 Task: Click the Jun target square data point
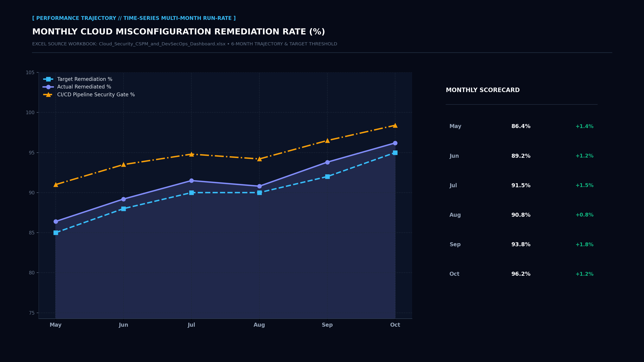click(x=123, y=209)
